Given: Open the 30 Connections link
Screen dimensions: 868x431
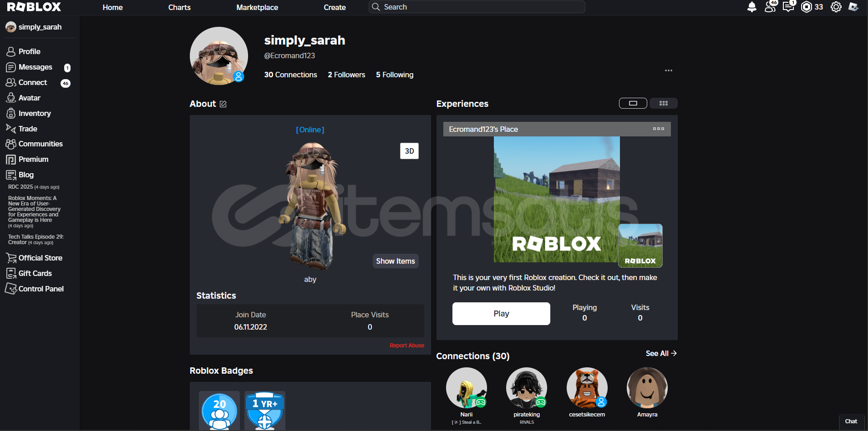Looking at the screenshot, I should coord(291,75).
